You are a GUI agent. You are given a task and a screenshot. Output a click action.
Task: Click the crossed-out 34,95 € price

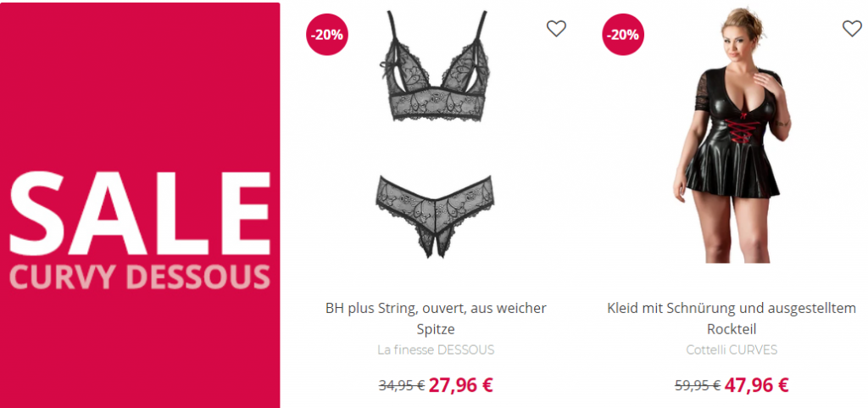coord(402,385)
